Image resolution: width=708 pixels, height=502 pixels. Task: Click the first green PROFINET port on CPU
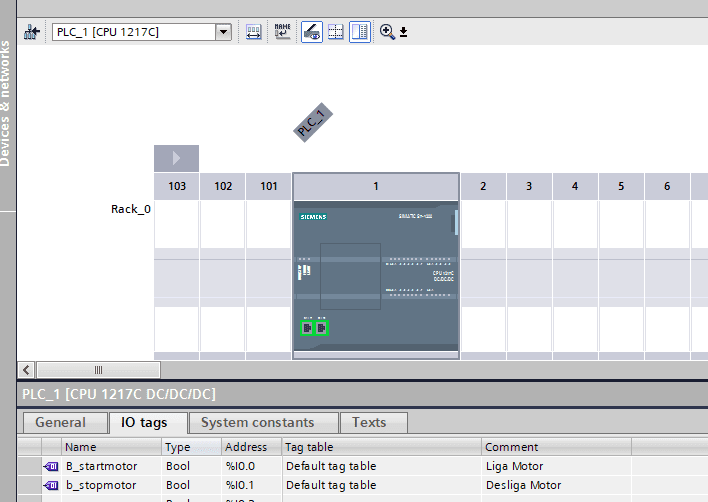(x=307, y=328)
